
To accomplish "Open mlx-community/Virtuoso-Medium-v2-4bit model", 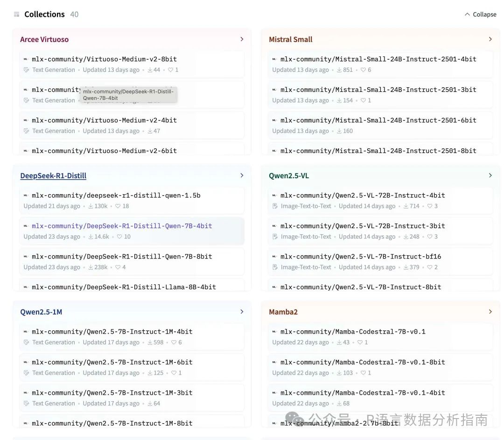I will point(132,126).
